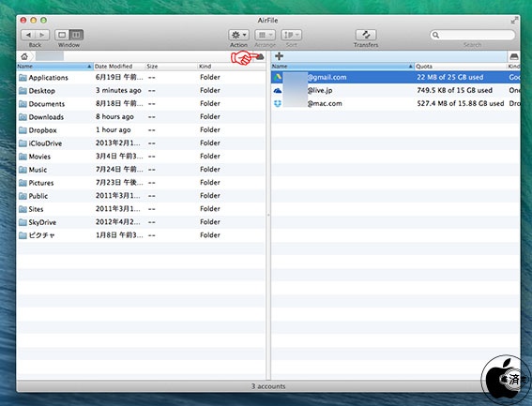
Task: Select the Movies folder
Action: (x=141, y=157)
